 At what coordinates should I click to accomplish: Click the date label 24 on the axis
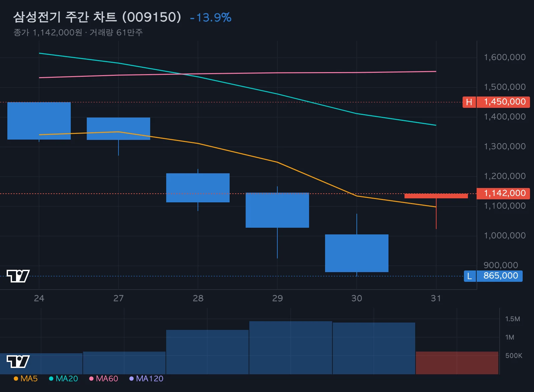pos(39,298)
